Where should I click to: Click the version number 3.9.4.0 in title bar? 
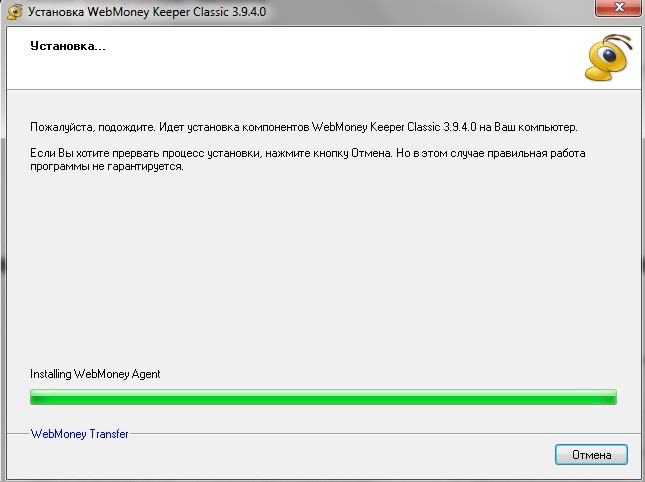click(249, 12)
